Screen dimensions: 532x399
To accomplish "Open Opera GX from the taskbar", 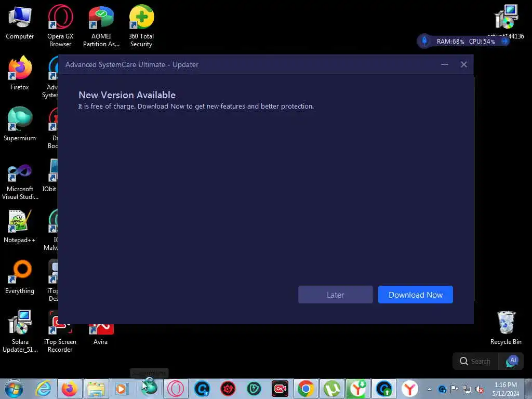I will tap(176, 389).
